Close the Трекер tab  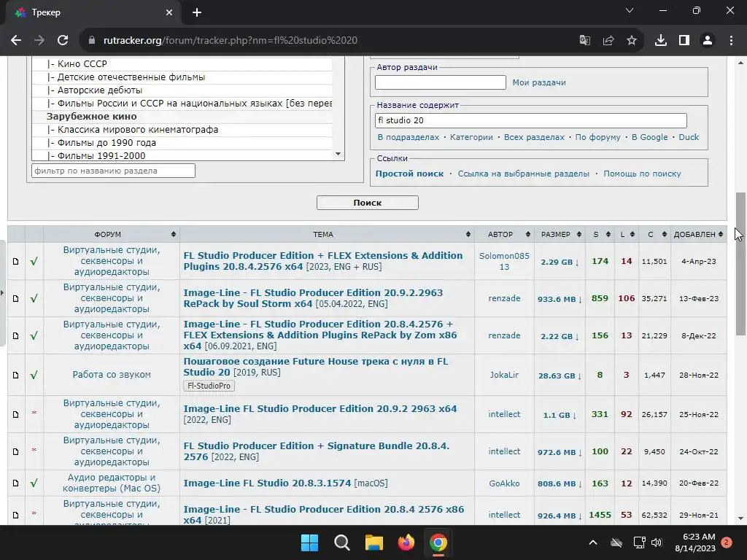[x=169, y=12]
